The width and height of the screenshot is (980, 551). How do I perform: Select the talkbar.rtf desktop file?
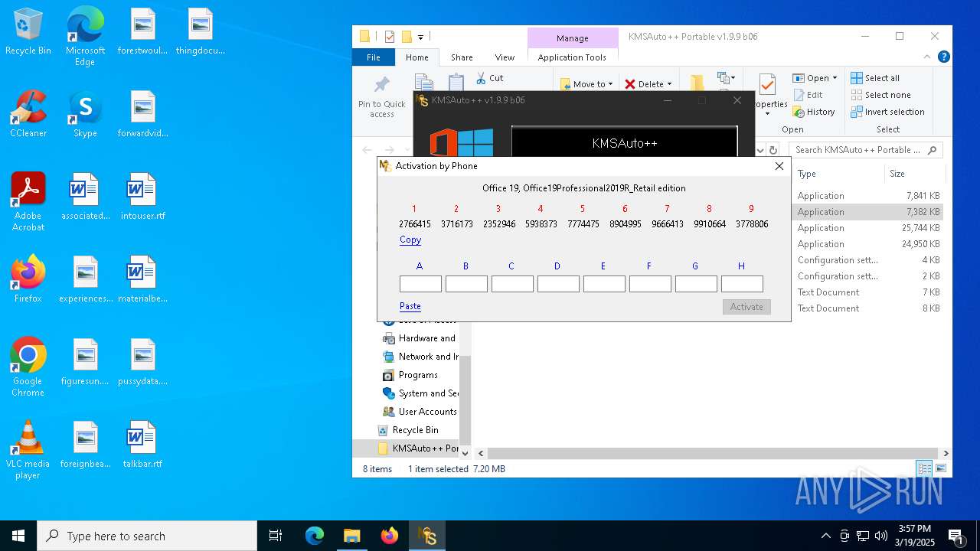(142, 445)
